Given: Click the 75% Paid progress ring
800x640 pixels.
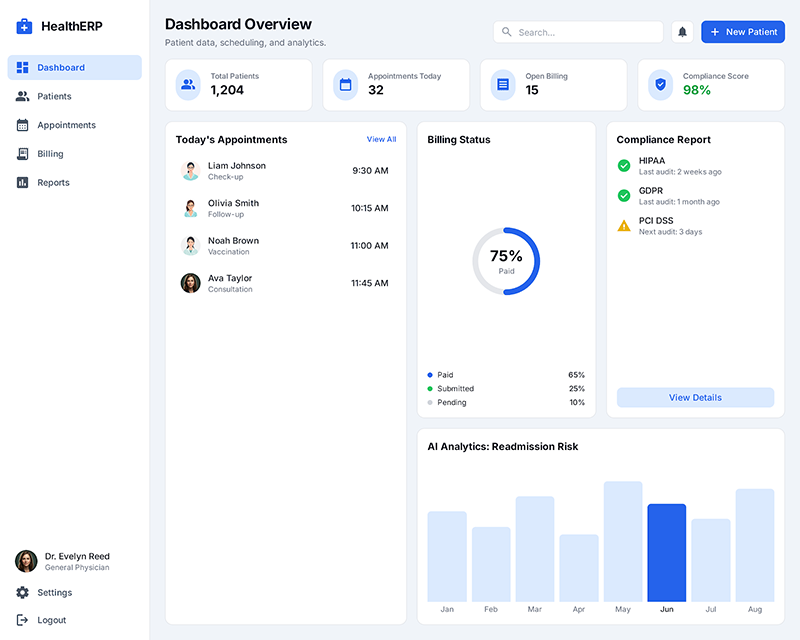Looking at the screenshot, I should tap(507, 260).
